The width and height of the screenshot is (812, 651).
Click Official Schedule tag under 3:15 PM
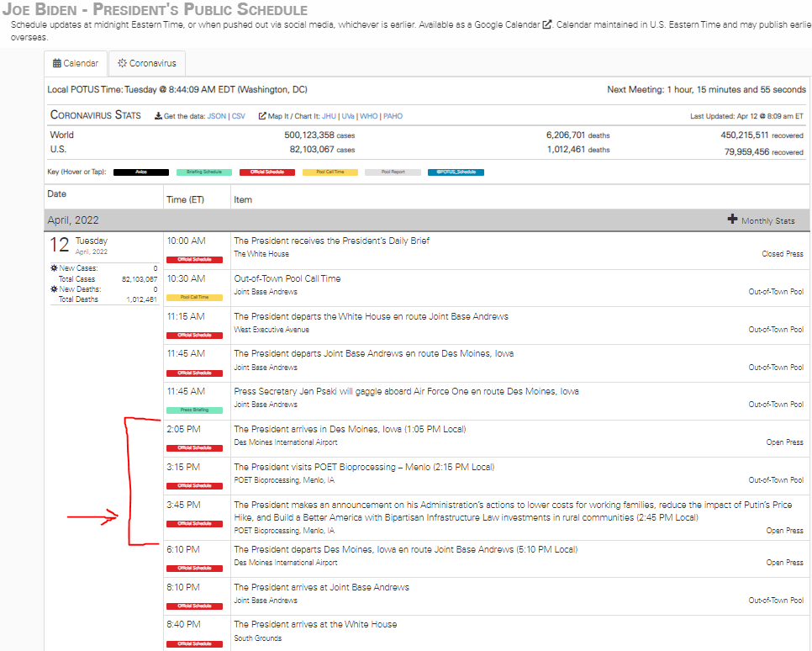[194, 485]
